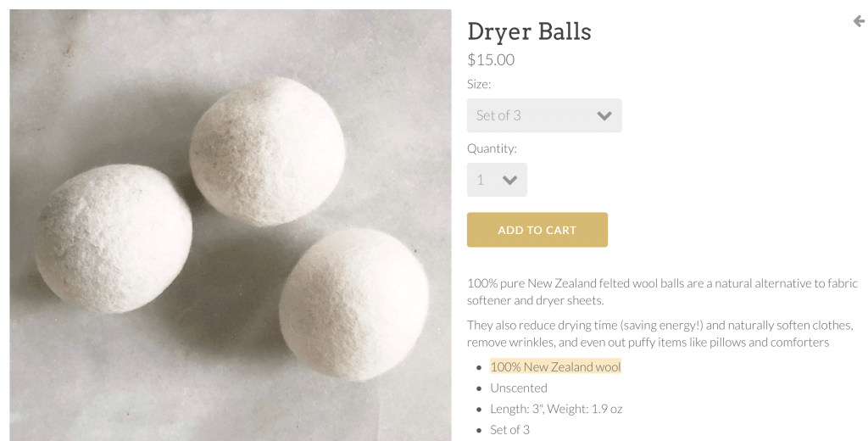
Task: Click the 'Set of 3' bullet item
Action: 509,429
